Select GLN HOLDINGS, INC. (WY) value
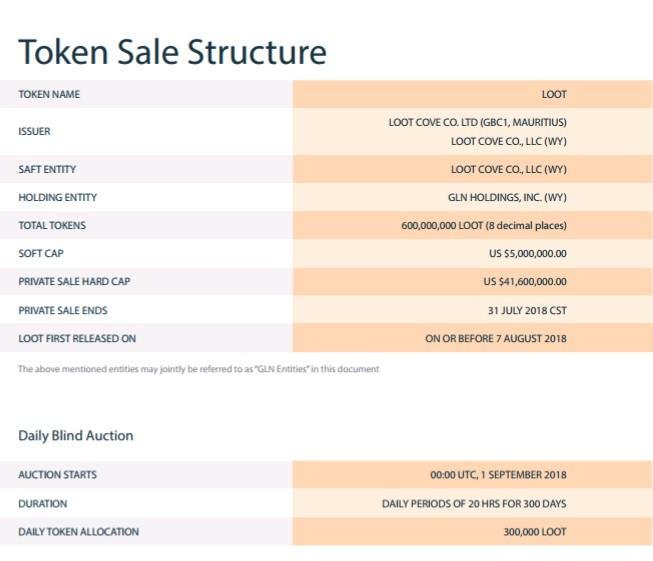The height and width of the screenshot is (561, 653). [x=507, y=197]
